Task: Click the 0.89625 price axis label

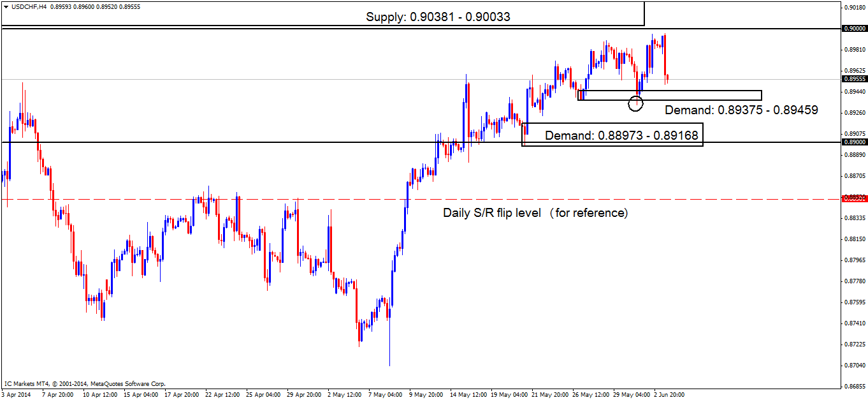Action: [855, 70]
